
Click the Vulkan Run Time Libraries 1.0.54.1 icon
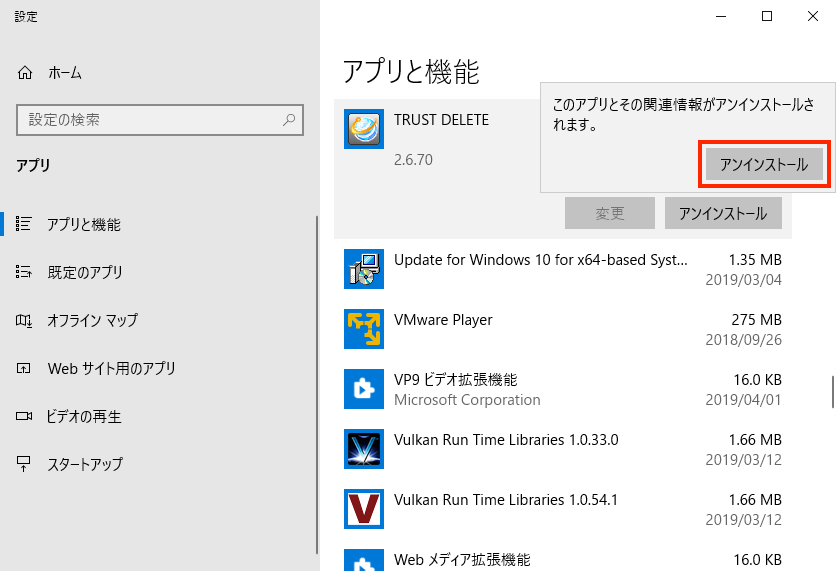(363, 509)
